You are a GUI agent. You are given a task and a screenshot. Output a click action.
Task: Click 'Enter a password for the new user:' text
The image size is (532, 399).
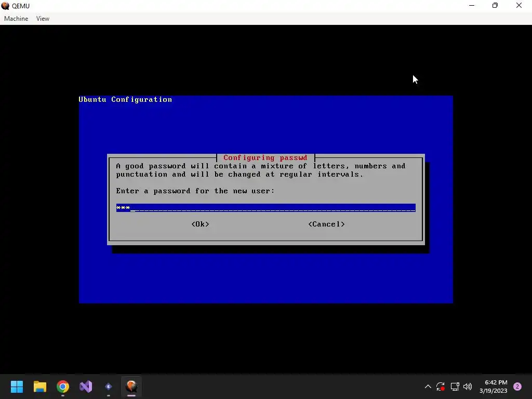[x=195, y=191]
